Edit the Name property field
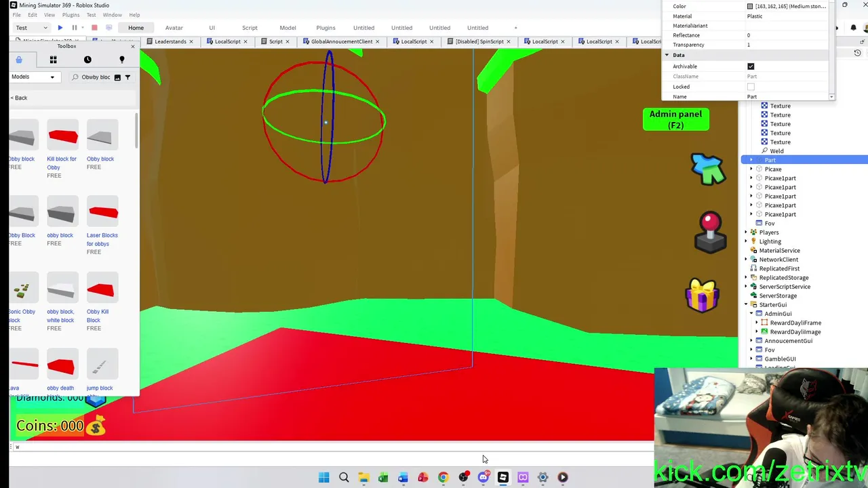The image size is (868, 488). [x=787, y=97]
